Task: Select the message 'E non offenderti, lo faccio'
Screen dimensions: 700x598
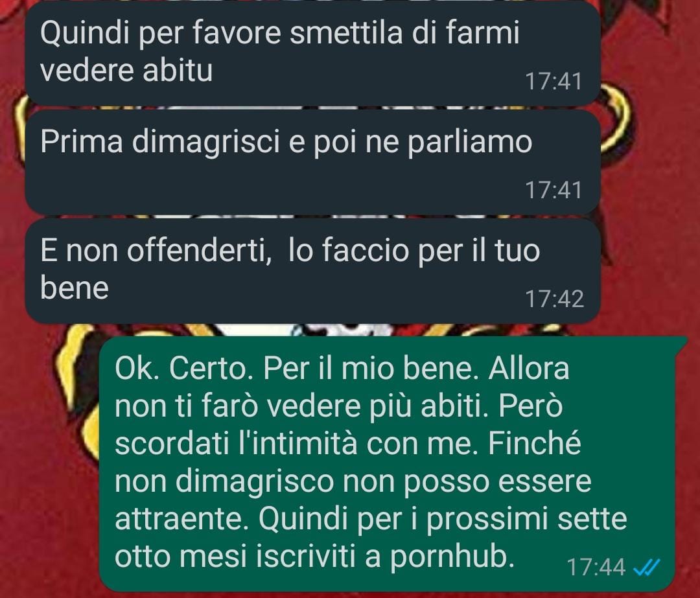Action: pos(312,271)
